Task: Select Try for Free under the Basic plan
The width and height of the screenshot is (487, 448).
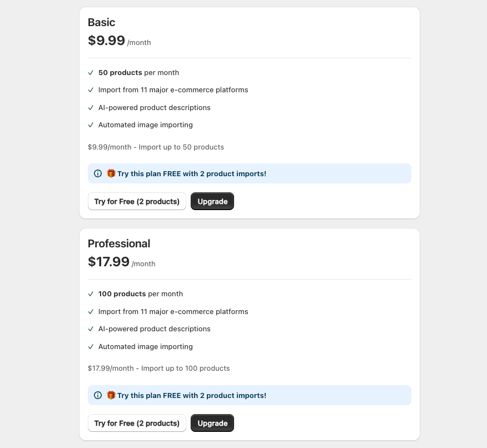Action: (x=137, y=201)
